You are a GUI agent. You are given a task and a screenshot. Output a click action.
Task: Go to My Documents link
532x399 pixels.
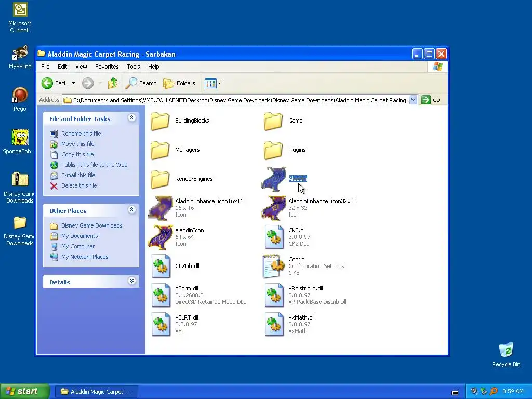click(79, 236)
